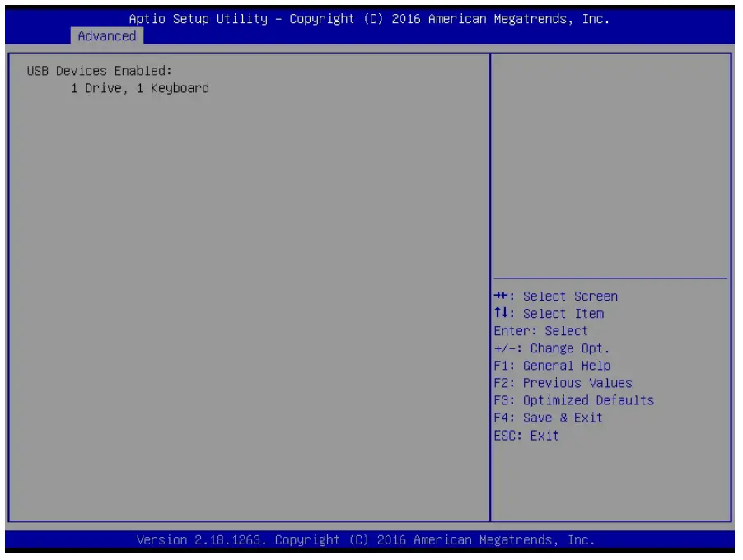Click the Version 2.18.1263 footer text
The height and width of the screenshot is (560, 743).
pyautogui.click(x=366, y=540)
